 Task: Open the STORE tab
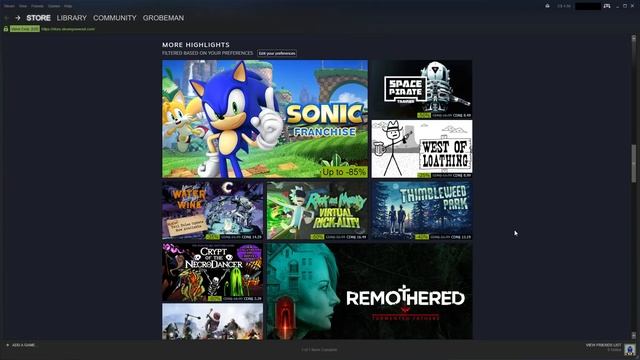(38, 18)
